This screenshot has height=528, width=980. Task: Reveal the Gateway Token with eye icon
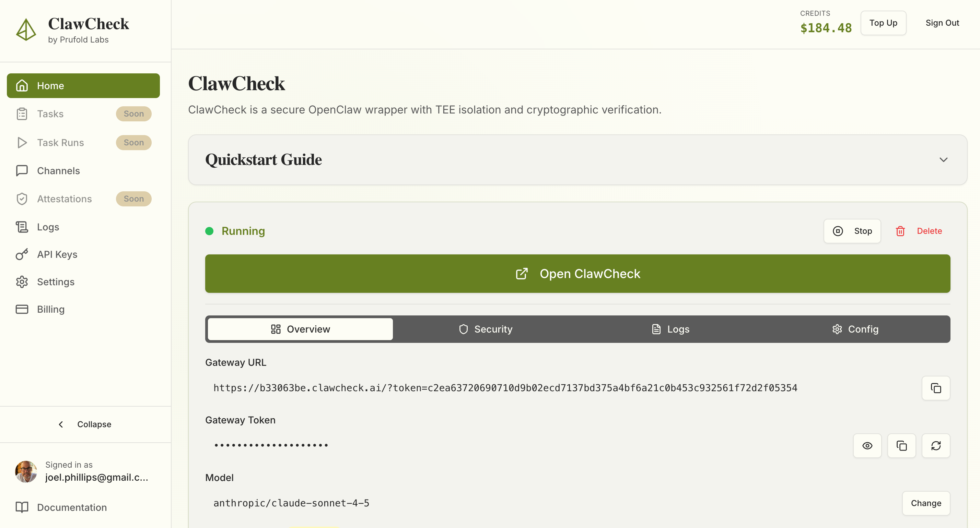[x=867, y=445]
